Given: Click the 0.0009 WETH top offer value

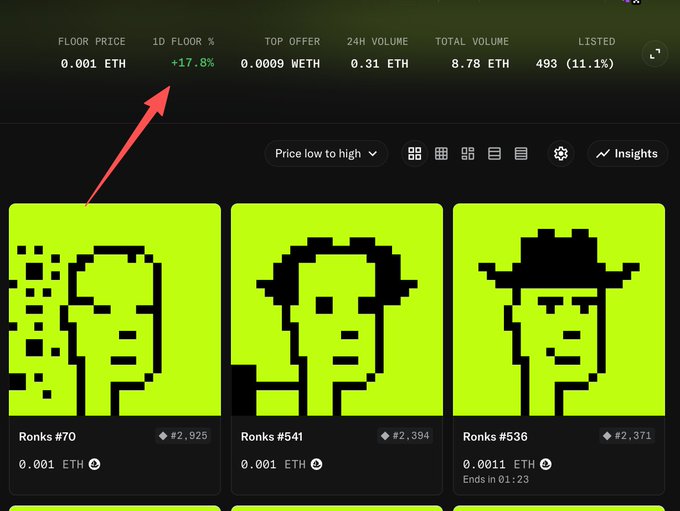Looking at the screenshot, I should pos(280,64).
